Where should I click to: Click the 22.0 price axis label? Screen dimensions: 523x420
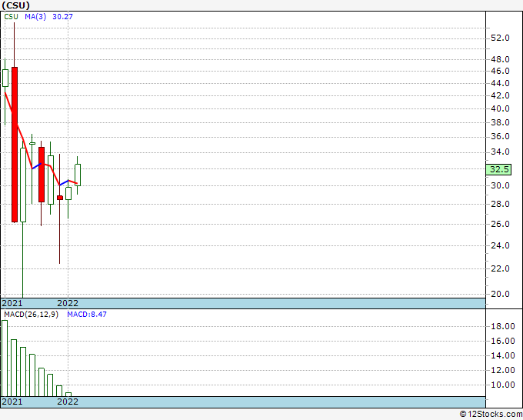501,268
